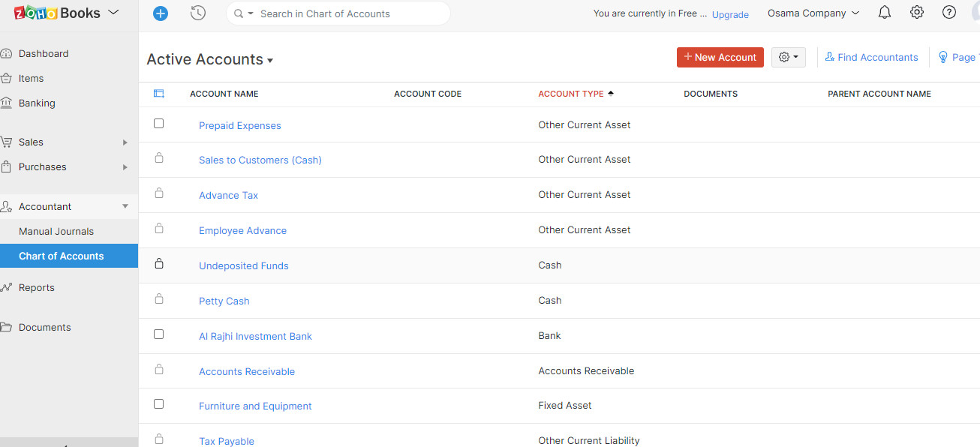Click the customize columns table icon

[x=158, y=94]
